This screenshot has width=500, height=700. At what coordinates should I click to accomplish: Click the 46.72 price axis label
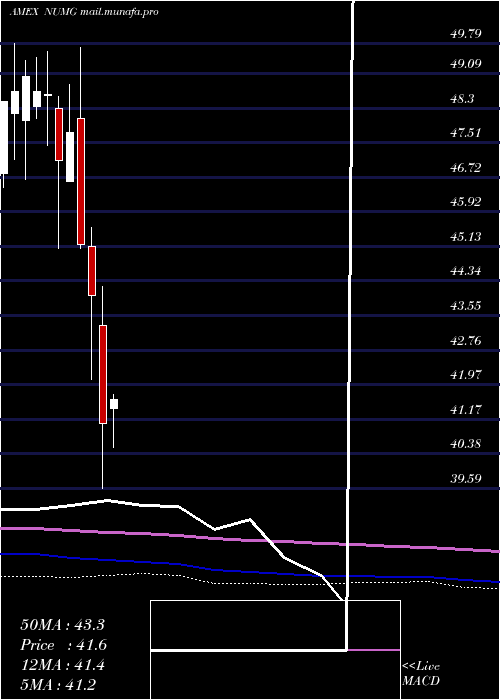[466, 168]
